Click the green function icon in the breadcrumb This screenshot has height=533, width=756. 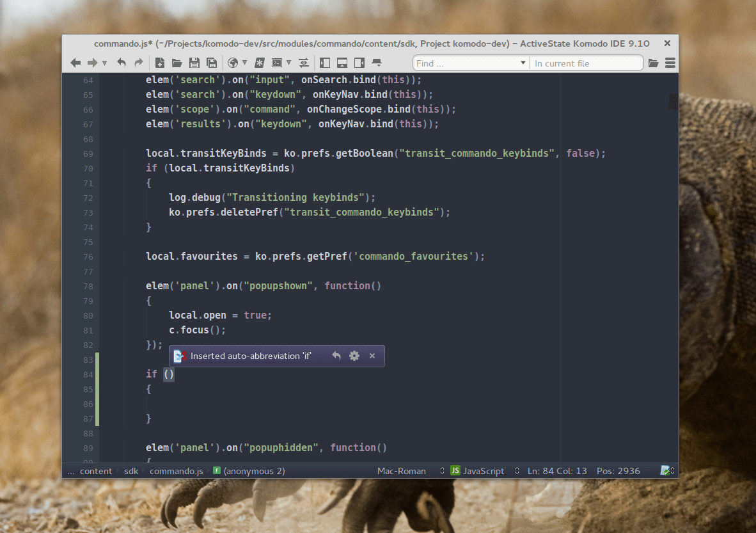tap(217, 470)
